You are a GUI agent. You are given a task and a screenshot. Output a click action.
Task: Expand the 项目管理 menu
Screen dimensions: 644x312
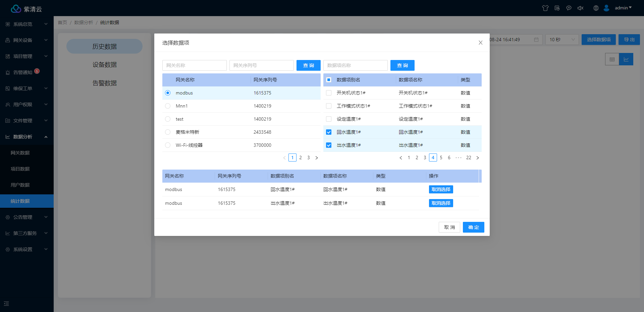pyautogui.click(x=27, y=56)
